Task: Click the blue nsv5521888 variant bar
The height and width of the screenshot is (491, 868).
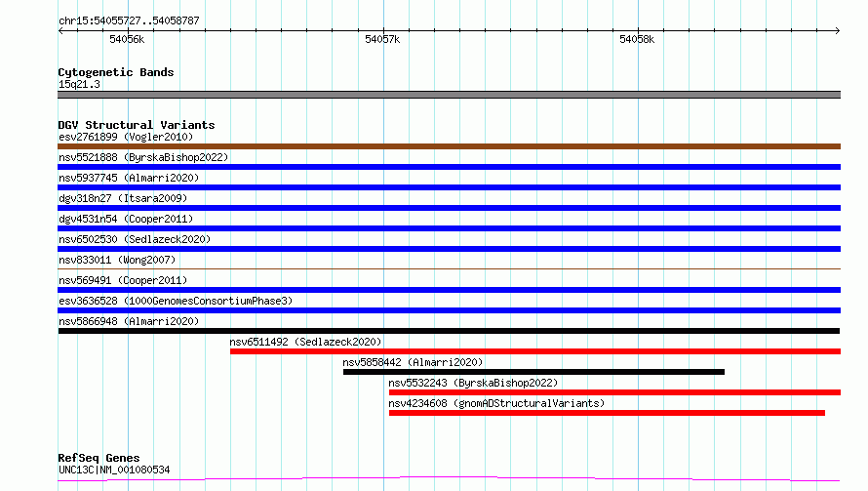Action: tap(449, 167)
